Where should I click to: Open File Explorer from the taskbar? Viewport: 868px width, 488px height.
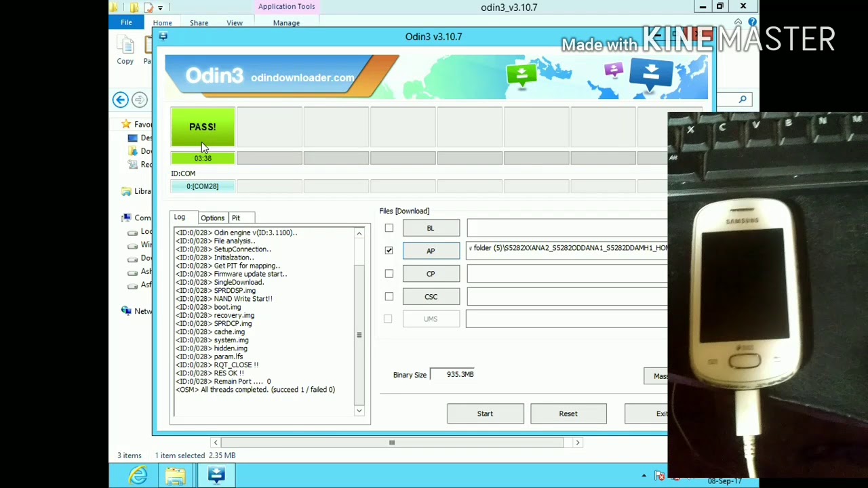(x=175, y=475)
